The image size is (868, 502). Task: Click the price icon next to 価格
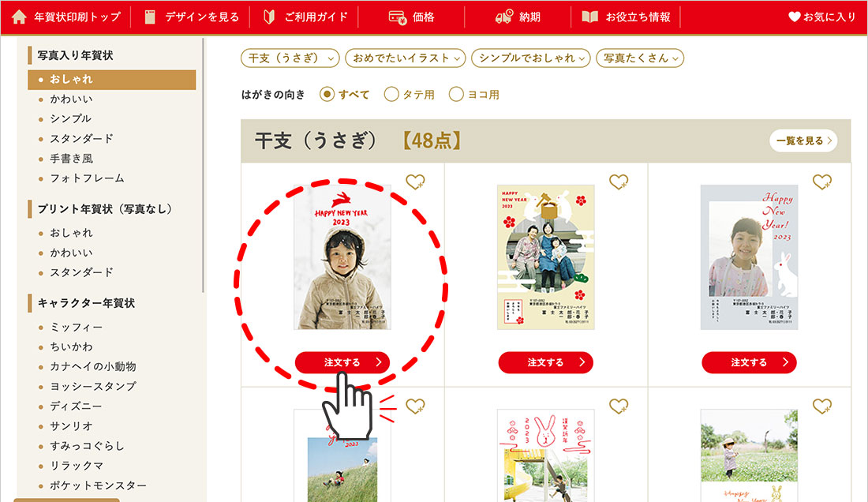tap(398, 17)
